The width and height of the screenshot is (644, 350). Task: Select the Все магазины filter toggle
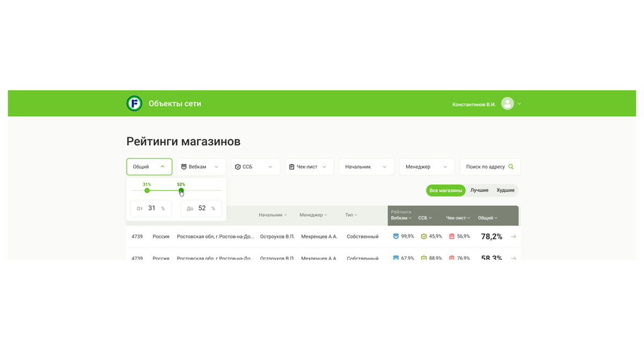click(x=445, y=190)
